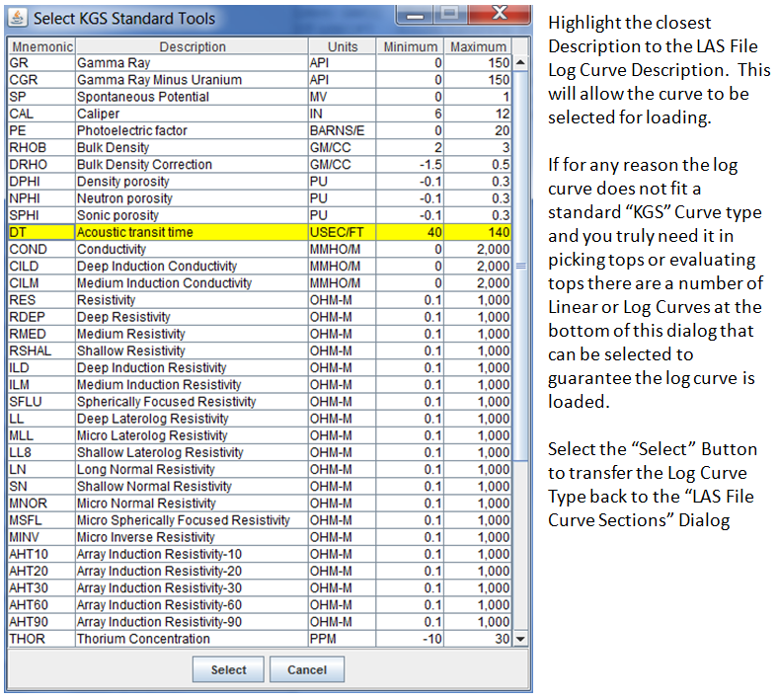Select the Caliper row
Screen dimensions: 778x700
pyautogui.click(x=260, y=114)
